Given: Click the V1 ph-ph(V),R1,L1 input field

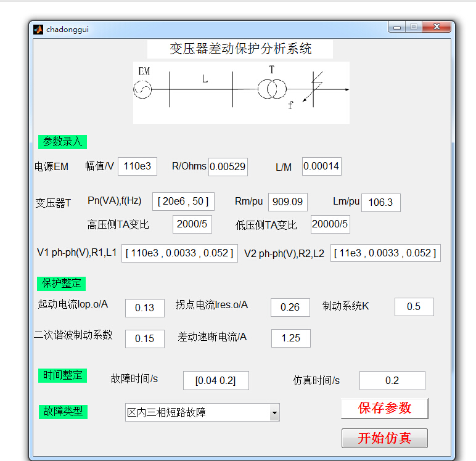Looking at the screenshot, I should [179, 253].
